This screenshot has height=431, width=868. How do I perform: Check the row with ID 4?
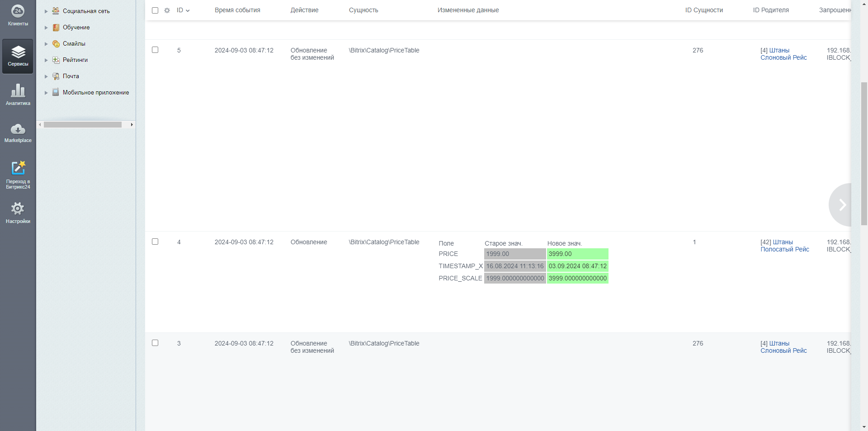point(155,242)
